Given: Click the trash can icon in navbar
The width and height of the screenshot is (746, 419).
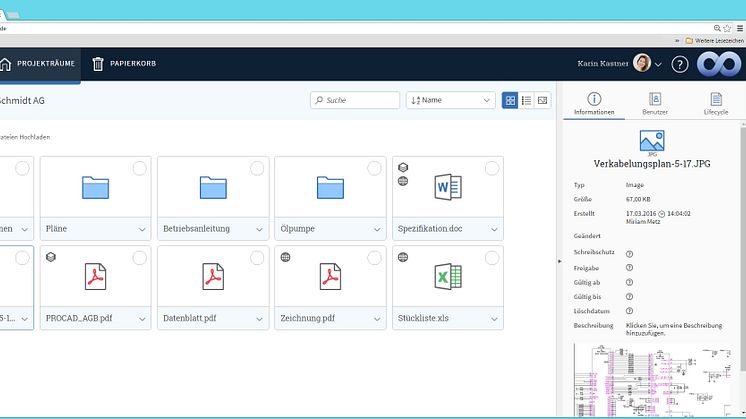Looking at the screenshot, I should 98,64.
